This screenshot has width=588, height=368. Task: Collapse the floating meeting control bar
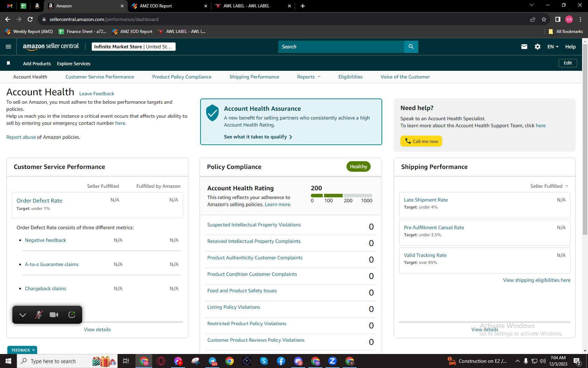point(23,315)
